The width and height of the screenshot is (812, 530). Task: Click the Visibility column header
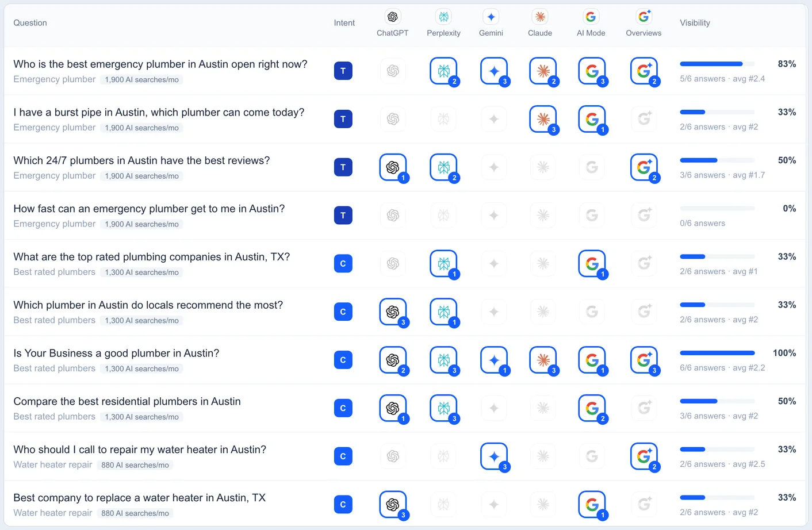click(x=695, y=23)
